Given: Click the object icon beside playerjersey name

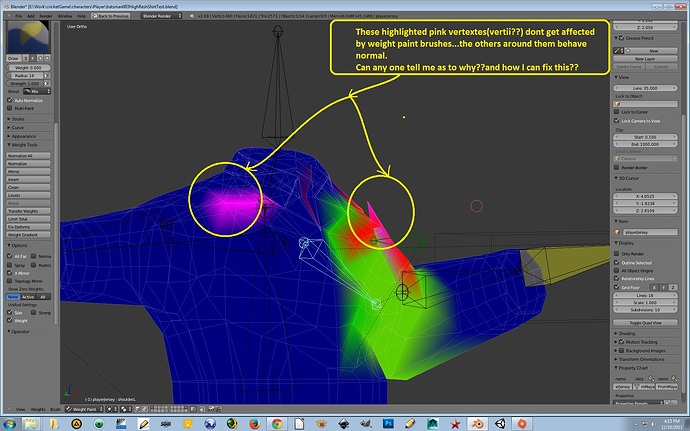Looking at the screenshot, I should tap(617, 232).
